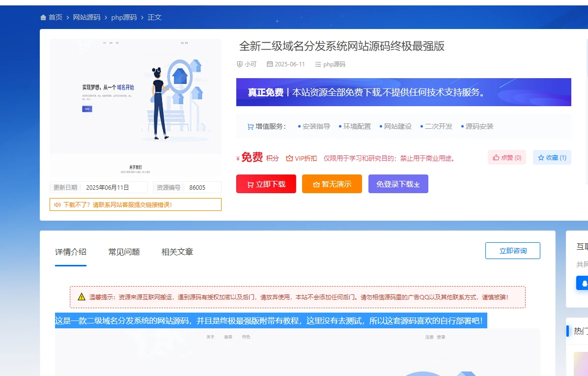Open 网站源码 breadcrumb link

coord(86,18)
